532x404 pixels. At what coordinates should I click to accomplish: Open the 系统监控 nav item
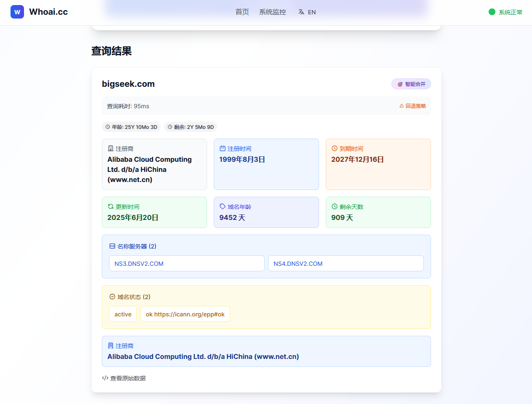tap(272, 12)
